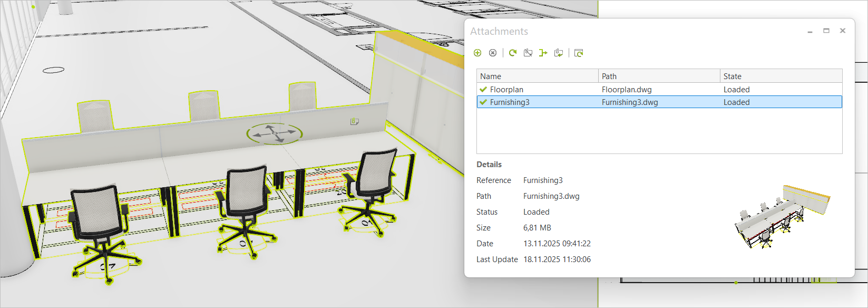Click Loaded state in Floorplan row
Screen dimensions: 868x308
tap(736, 90)
